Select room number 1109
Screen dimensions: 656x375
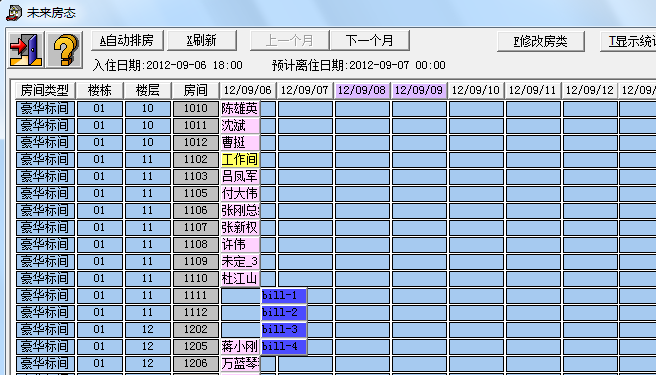tap(196, 262)
